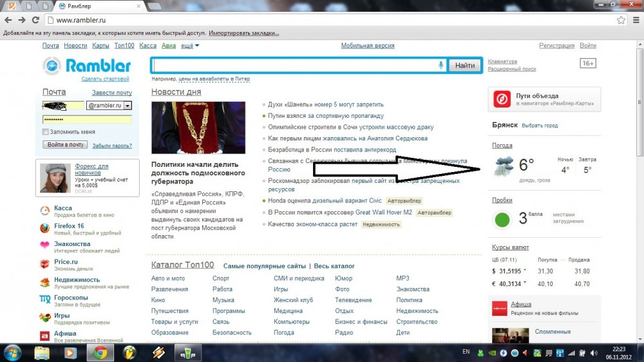
Task: Open Новости in top navigation
Action: [x=75, y=46]
